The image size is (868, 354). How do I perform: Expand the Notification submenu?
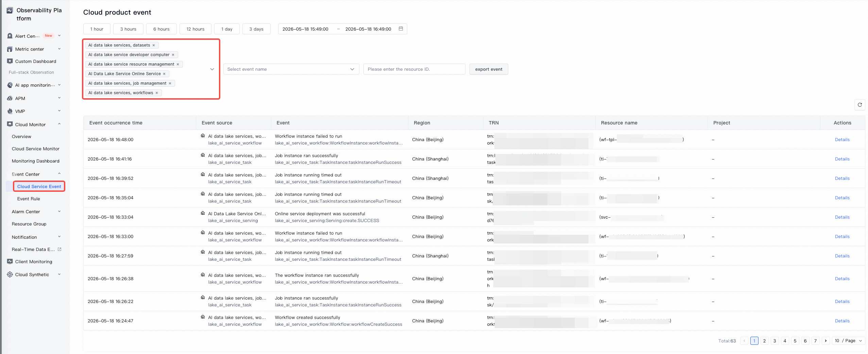[59, 237]
